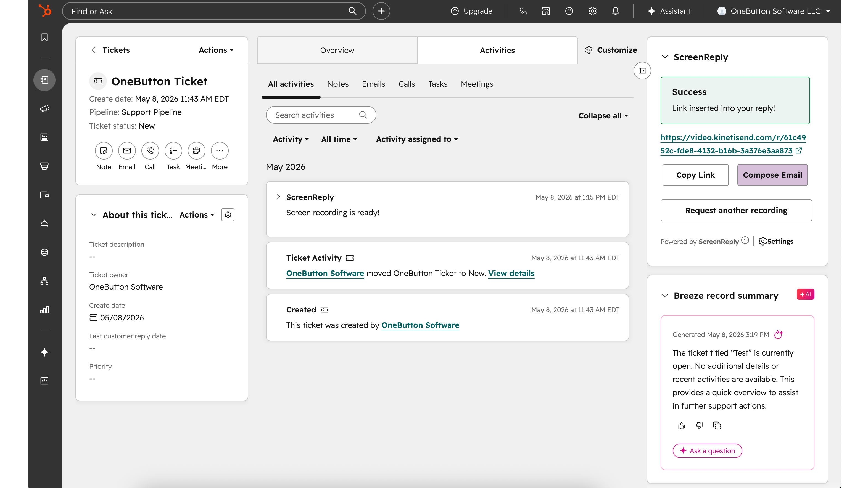Select the Calls sub-tab
The width and height of the screenshot is (868, 488).
click(406, 84)
